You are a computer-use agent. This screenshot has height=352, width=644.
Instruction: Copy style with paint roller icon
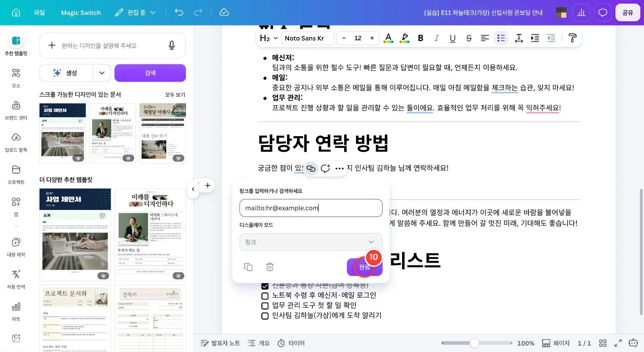point(572,38)
